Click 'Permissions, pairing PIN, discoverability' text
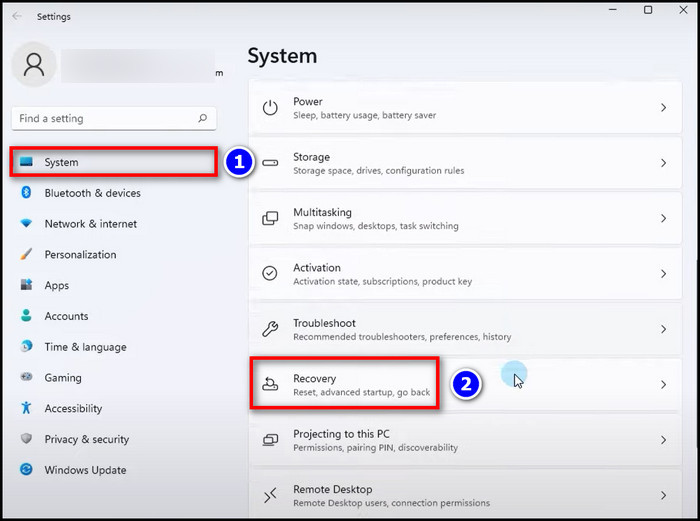Viewport: 700px width, 521px height. point(375,447)
